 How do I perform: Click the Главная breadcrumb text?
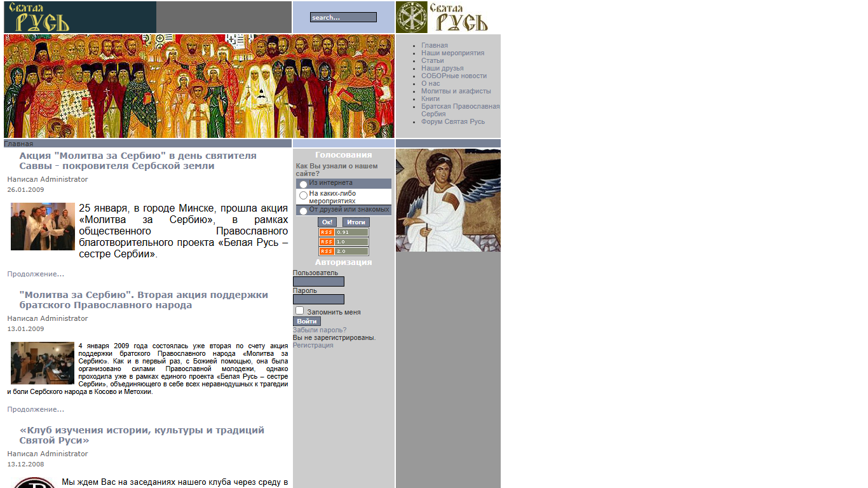pyautogui.click(x=18, y=144)
